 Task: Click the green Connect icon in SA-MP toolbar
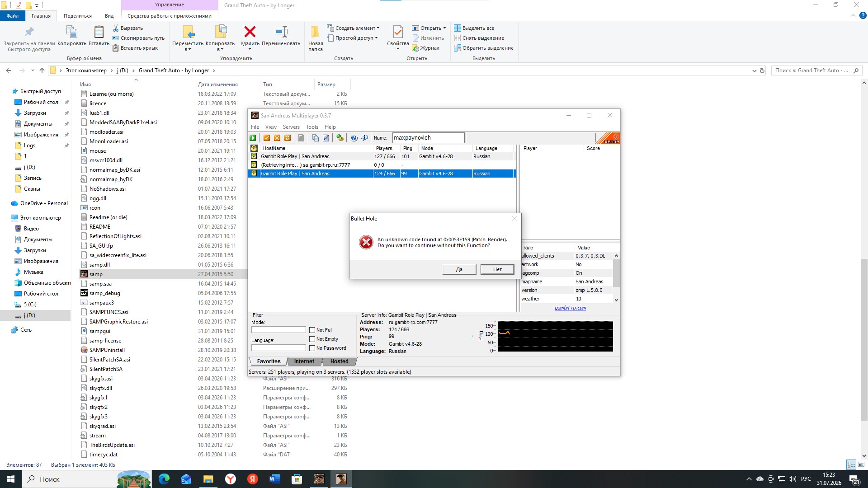[253, 138]
